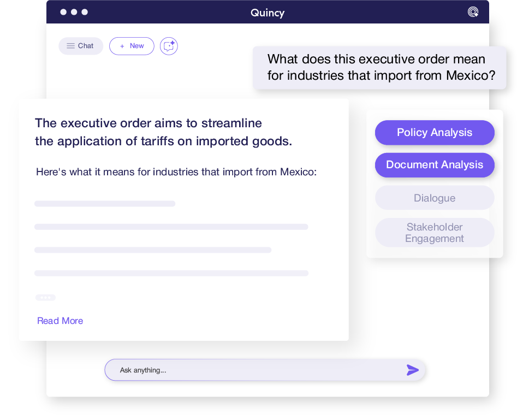This screenshot has width=523, height=420.
Task: Click the second window control dot
Action: tap(74, 12)
